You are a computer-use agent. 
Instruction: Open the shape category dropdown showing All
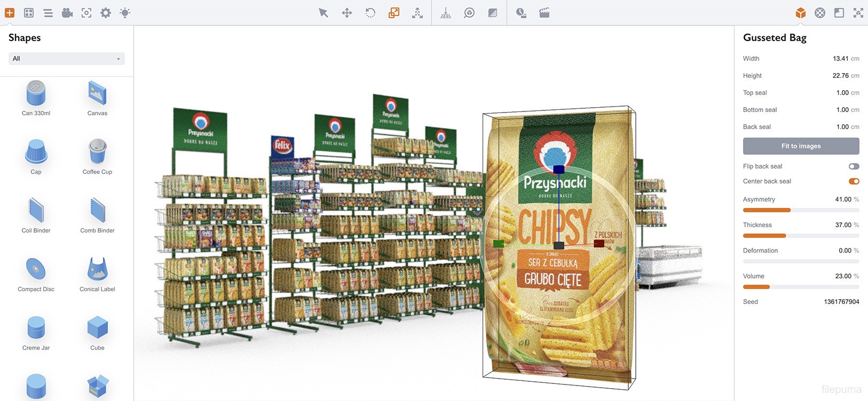pos(67,59)
